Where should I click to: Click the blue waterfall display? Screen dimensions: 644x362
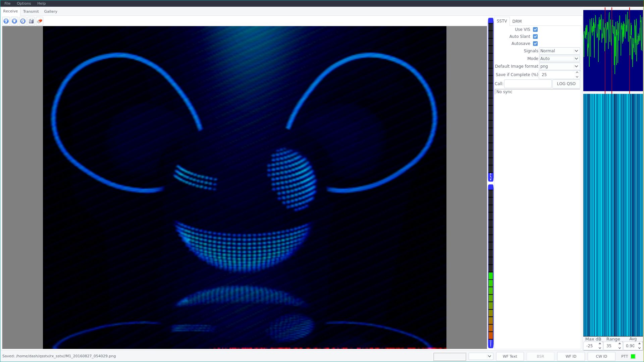click(613, 215)
